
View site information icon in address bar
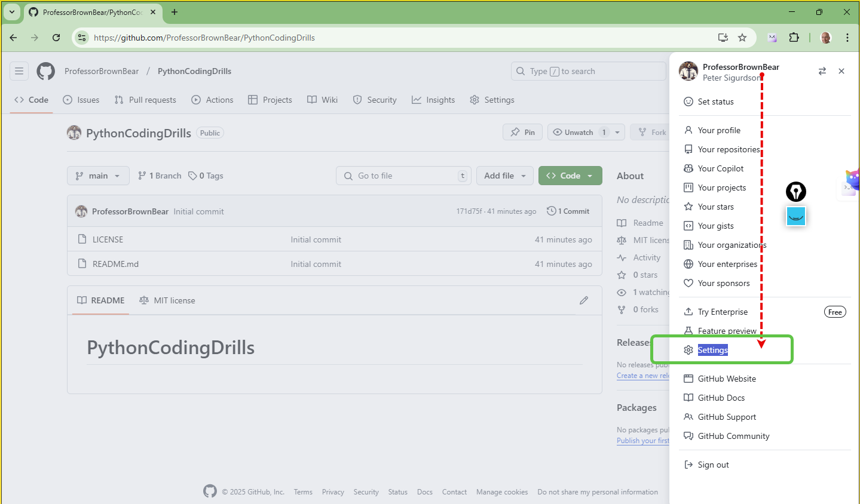82,38
